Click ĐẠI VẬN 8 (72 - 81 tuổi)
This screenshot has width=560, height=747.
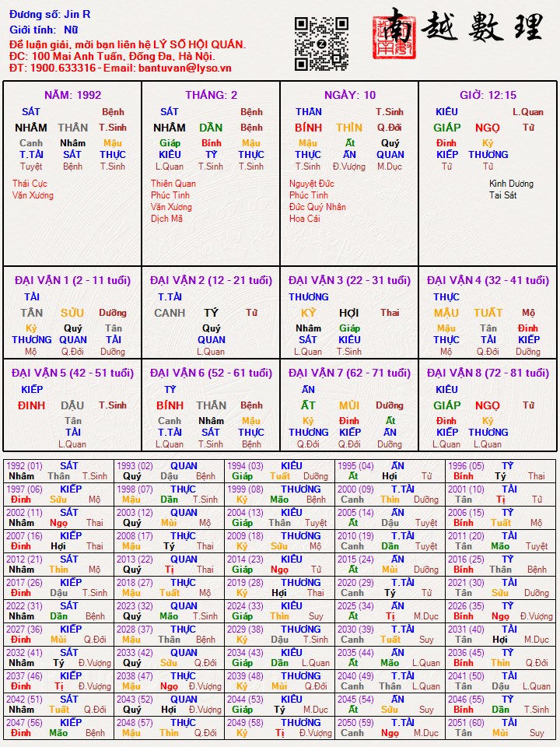(x=488, y=373)
